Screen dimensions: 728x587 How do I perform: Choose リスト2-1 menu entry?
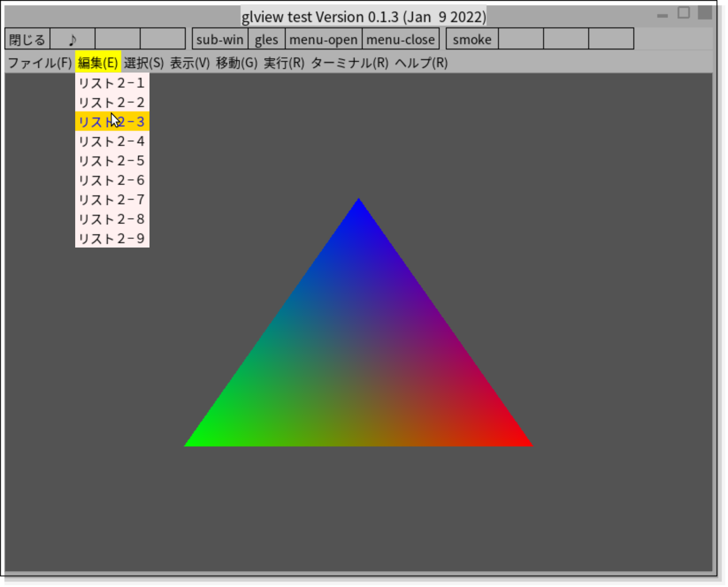[x=112, y=83]
